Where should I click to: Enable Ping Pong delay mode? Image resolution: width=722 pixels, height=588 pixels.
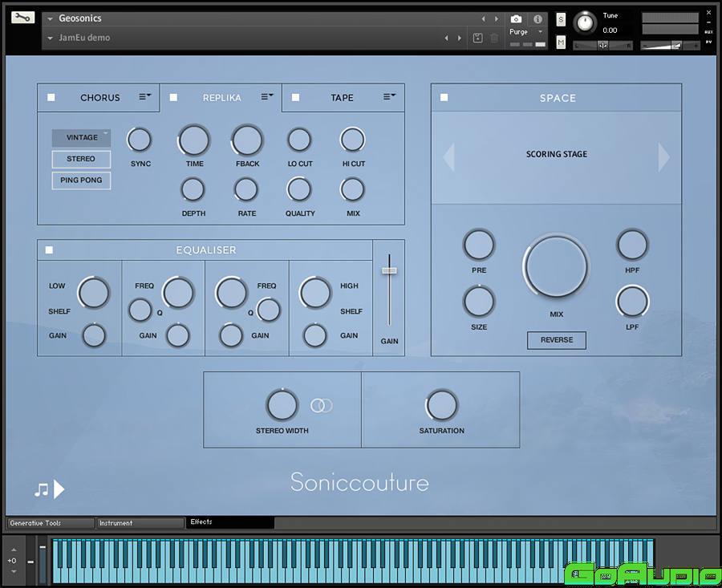(x=81, y=180)
